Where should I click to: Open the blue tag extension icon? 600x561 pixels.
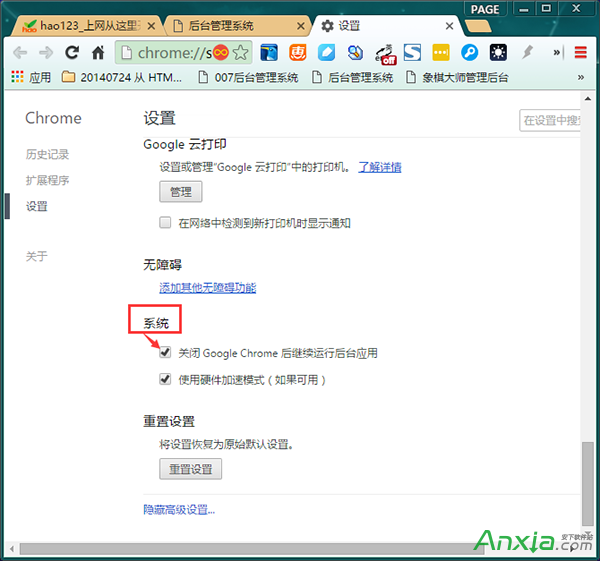326,52
